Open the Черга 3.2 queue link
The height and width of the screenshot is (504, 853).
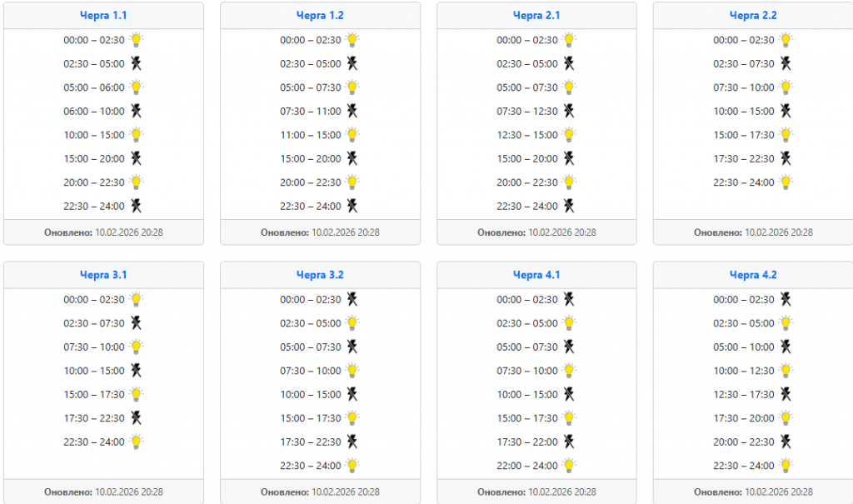click(320, 275)
